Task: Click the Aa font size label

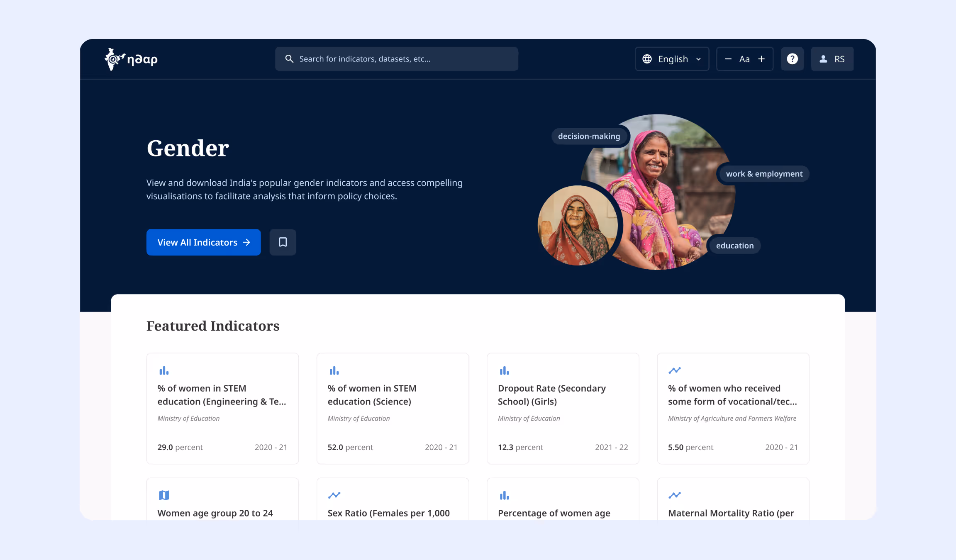Action: [x=744, y=59]
